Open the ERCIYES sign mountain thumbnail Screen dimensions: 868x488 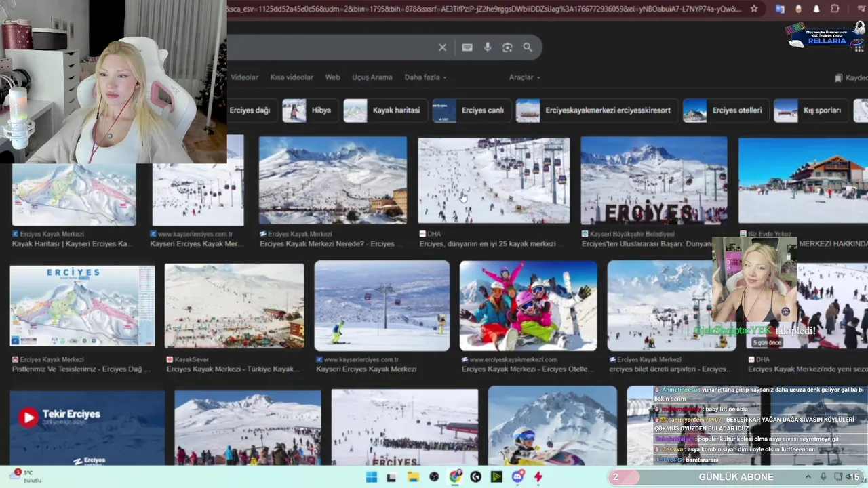[654, 180]
